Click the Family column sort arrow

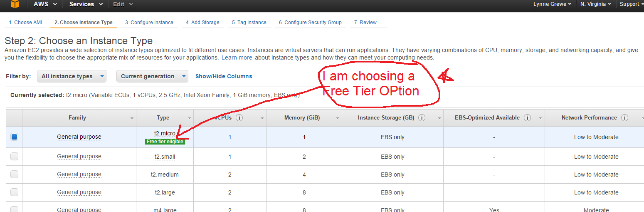[132, 118]
